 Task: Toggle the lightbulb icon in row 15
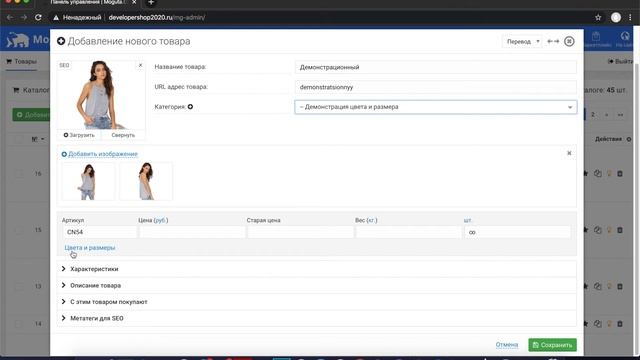[609, 230]
